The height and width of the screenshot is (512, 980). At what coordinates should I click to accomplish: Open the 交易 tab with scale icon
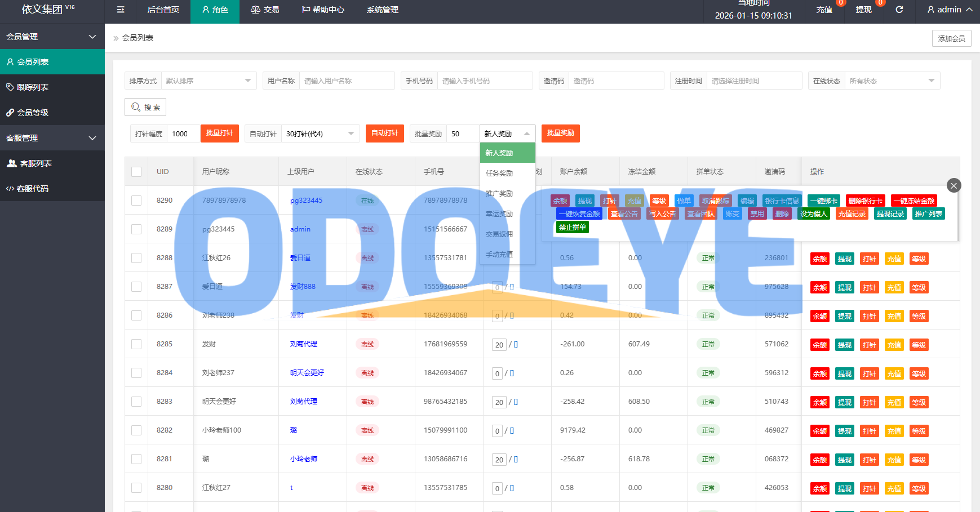pos(265,10)
